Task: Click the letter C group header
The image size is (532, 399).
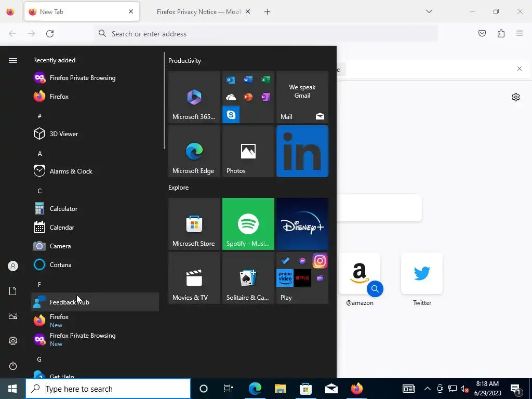Action: coord(39,191)
